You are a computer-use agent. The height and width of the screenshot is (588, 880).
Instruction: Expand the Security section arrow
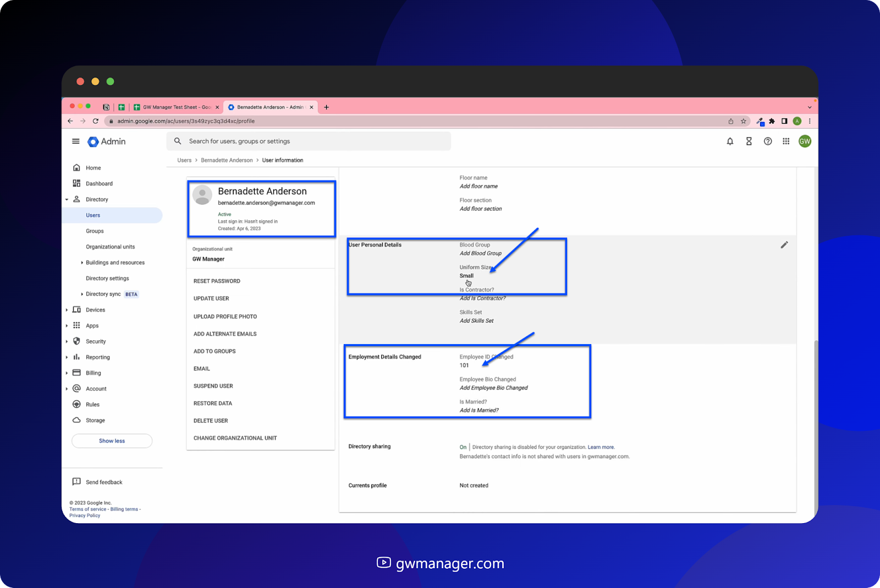[x=67, y=341]
